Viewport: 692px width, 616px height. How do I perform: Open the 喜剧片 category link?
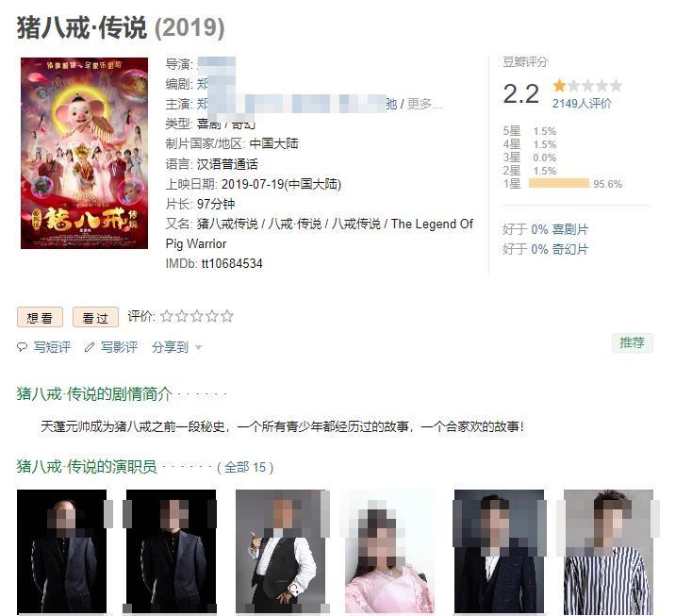pos(569,229)
